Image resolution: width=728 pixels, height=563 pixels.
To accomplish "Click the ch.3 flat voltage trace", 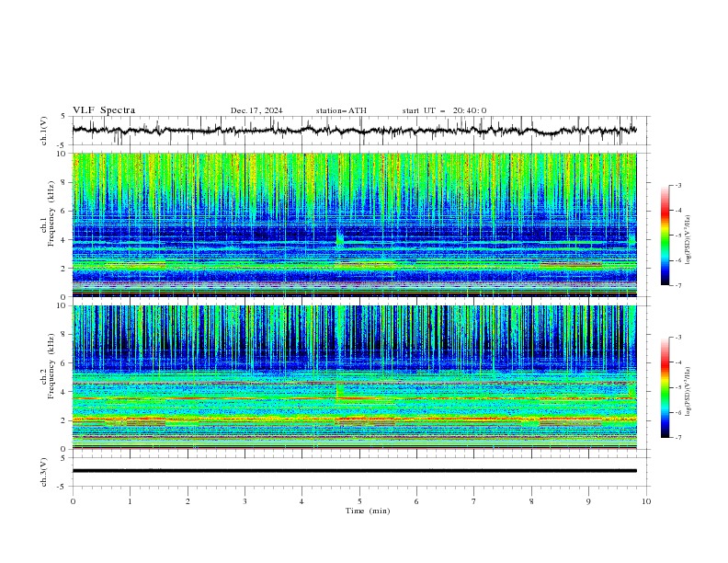I will point(354,471).
